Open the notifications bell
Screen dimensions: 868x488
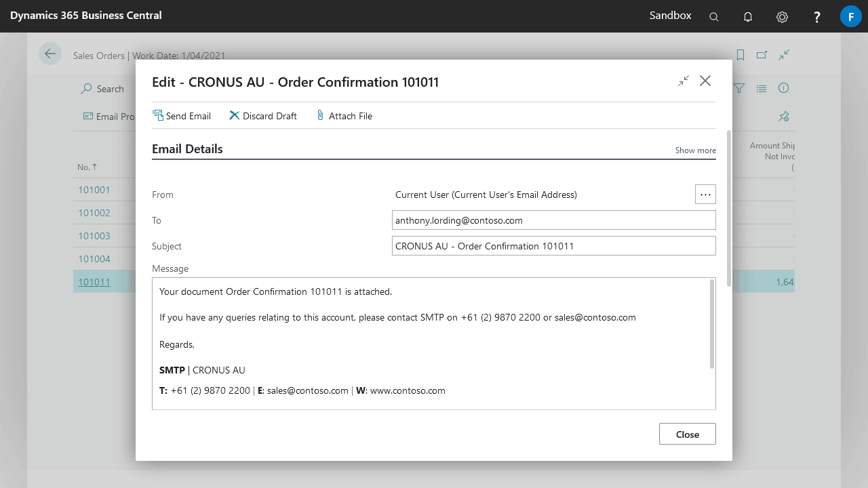coord(748,17)
